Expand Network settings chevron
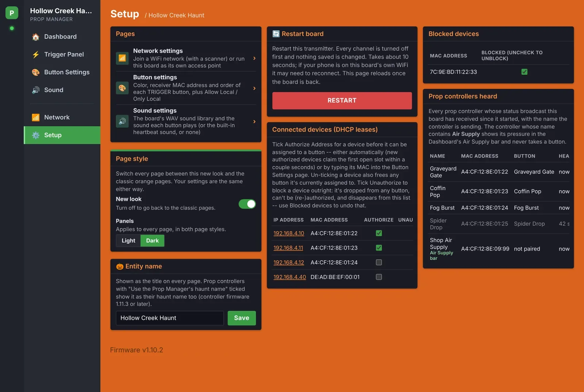The height and width of the screenshot is (392, 584). (x=254, y=58)
